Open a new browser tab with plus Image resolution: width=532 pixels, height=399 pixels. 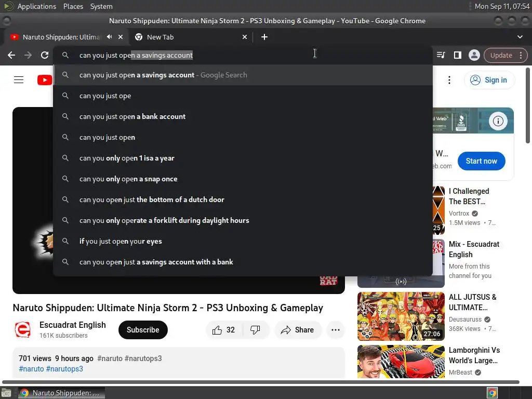(264, 37)
